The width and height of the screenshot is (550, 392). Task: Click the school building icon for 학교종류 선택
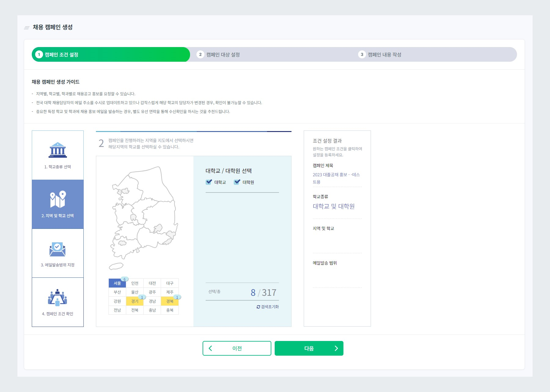(x=58, y=150)
